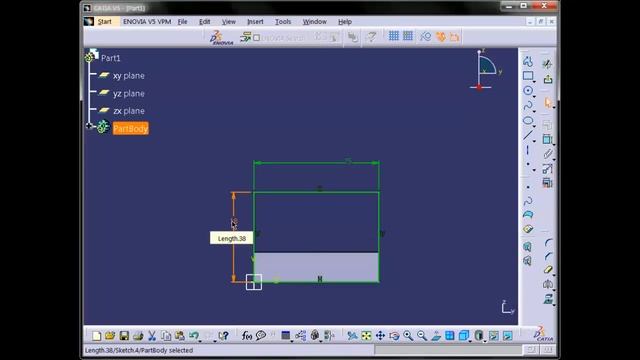Select the Ellipse sketch tool
Image resolution: width=640 pixels, height=360 pixels.
tap(528, 120)
